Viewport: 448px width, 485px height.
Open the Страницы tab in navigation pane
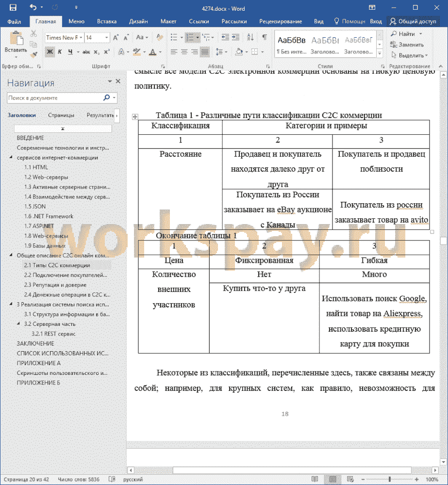tap(61, 115)
